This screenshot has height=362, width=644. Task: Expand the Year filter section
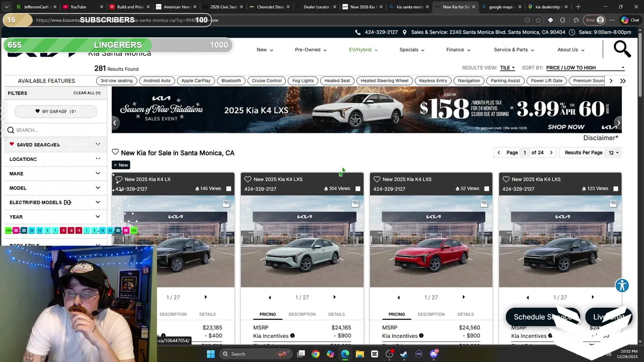[55, 217]
